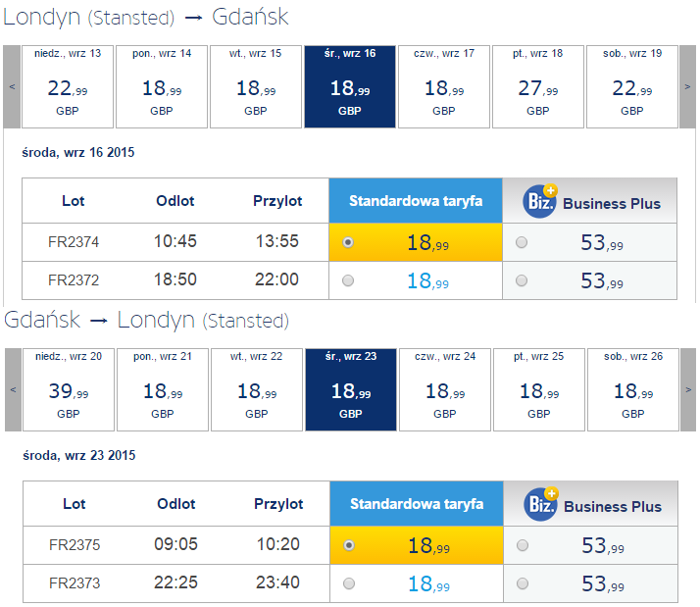
Task: Click Standardowa taryfa header in outbound table
Action: click(416, 201)
